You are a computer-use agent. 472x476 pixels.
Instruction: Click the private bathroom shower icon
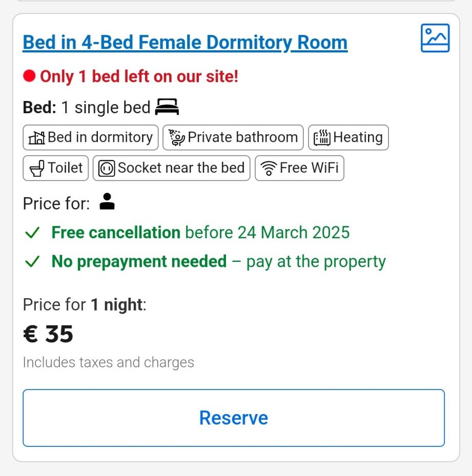177,138
